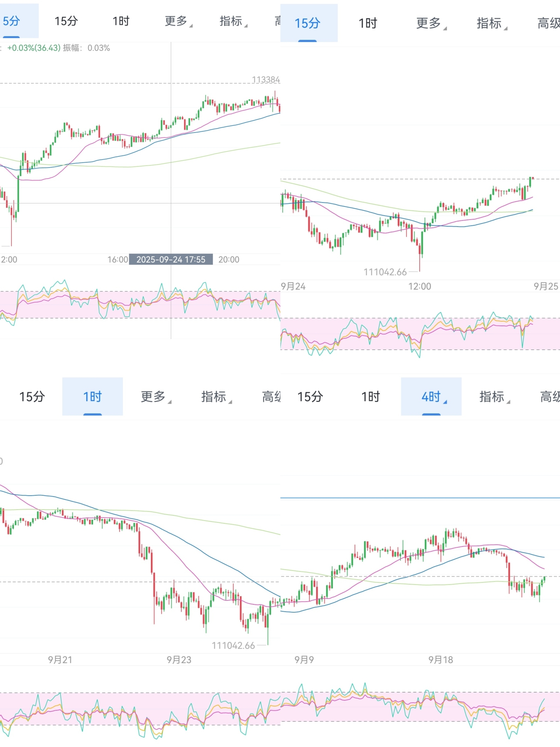Select the highlighted 15分 timeframe tab
This screenshot has width=560, height=747.
[308, 23]
